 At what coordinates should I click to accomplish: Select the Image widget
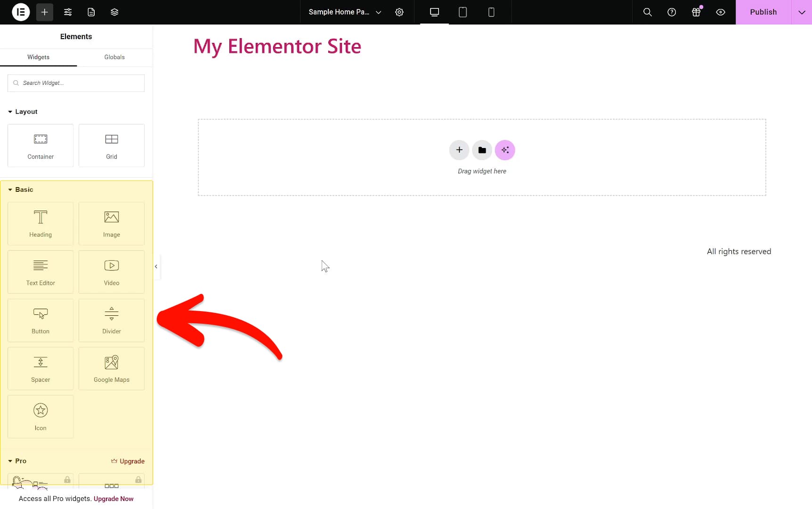tap(112, 223)
